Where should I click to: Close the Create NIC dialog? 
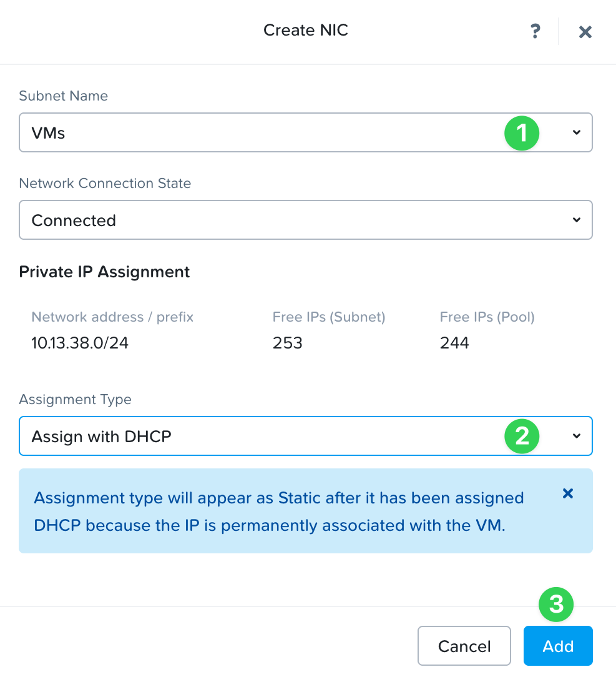(585, 32)
